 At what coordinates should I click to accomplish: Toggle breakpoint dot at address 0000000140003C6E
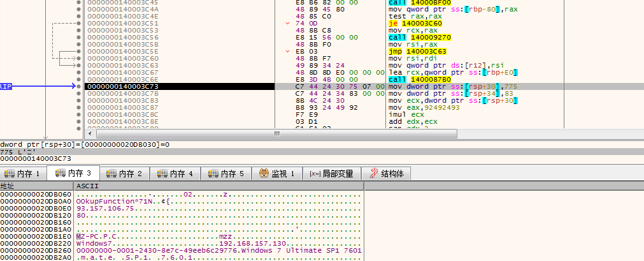click(x=78, y=80)
